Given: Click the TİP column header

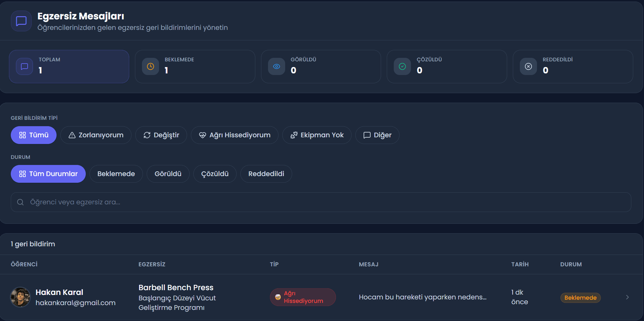Looking at the screenshot, I should click(274, 264).
